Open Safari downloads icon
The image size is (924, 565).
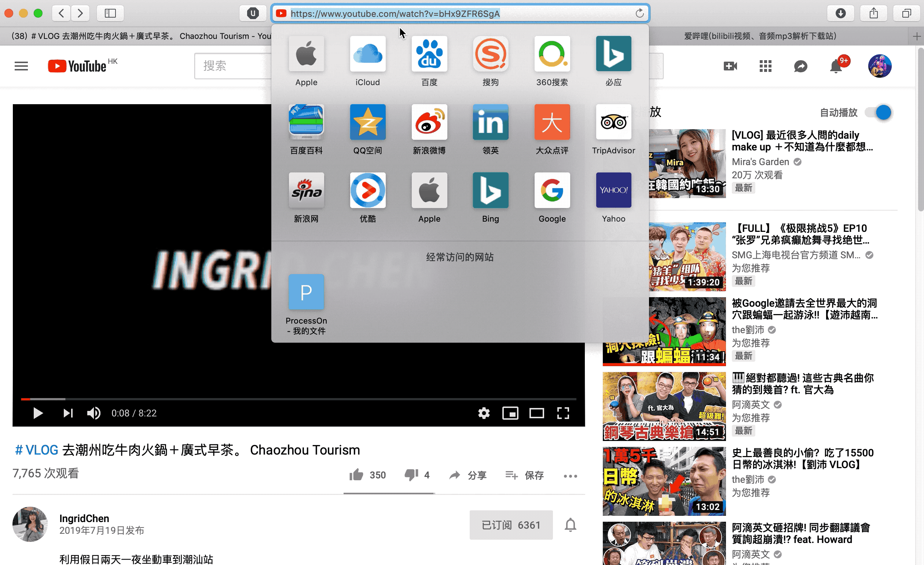pyautogui.click(x=841, y=14)
